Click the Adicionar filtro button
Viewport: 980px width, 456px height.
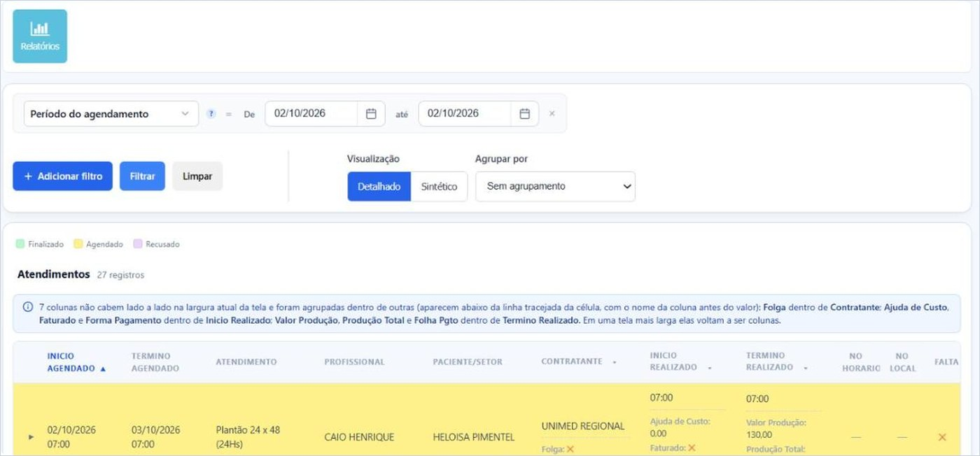click(62, 176)
